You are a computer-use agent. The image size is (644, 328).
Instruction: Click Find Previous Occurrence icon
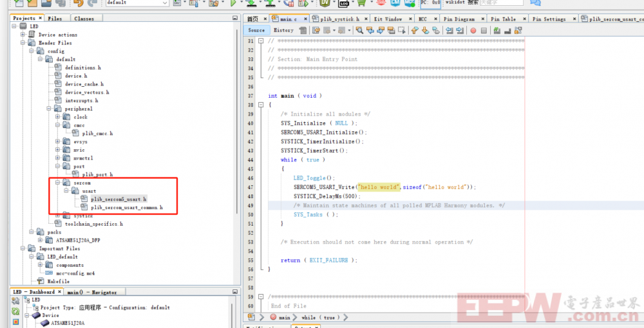(x=370, y=30)
